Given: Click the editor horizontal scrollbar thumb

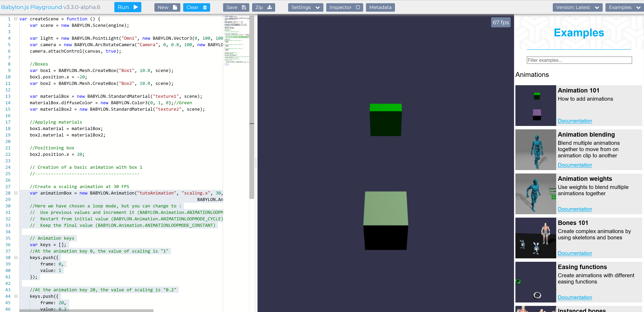Looking at the screenshot, I should [86, 310].
